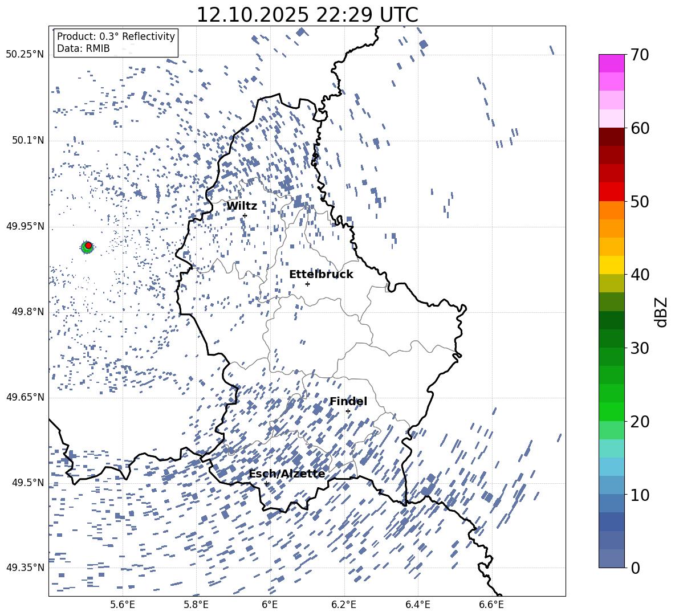Click the plot title 12.10.2025 22:29 UTC
Viewport: 675px width, 616px height.
click(307, 15)
